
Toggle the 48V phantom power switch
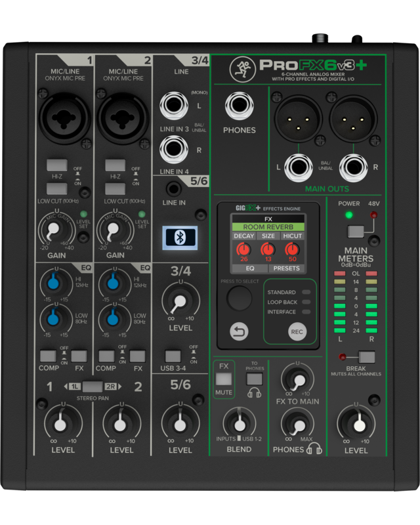[x=355, y=232]
